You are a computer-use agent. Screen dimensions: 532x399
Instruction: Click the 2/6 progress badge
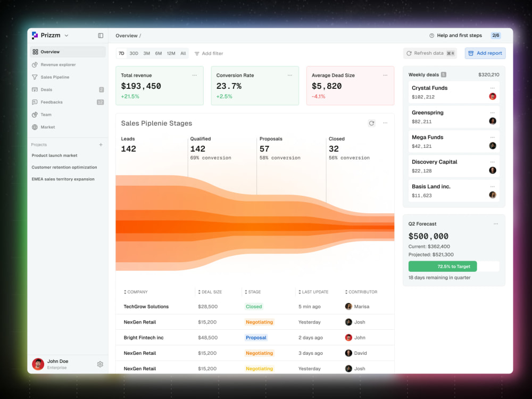(x=496, y=35)
